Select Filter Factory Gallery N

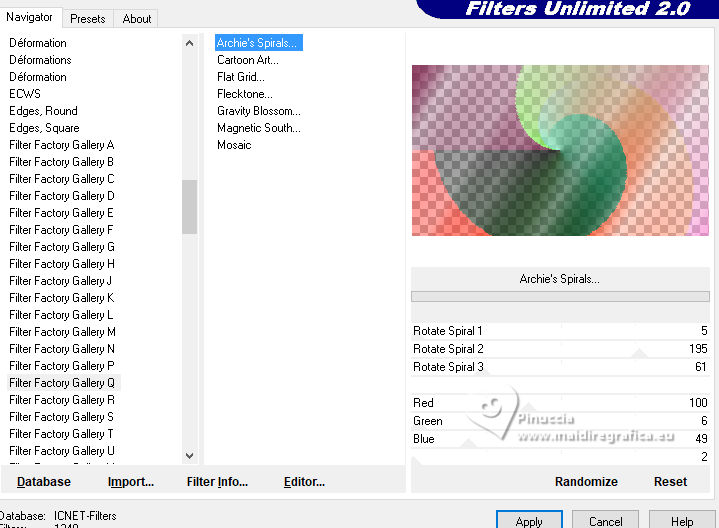tap(61, 348)
